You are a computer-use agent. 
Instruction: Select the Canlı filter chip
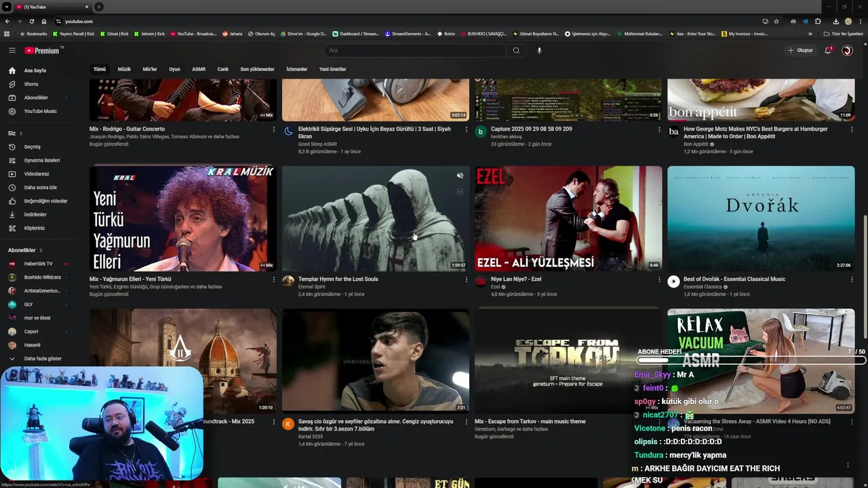pyautogui.click(x=222, y=69)
